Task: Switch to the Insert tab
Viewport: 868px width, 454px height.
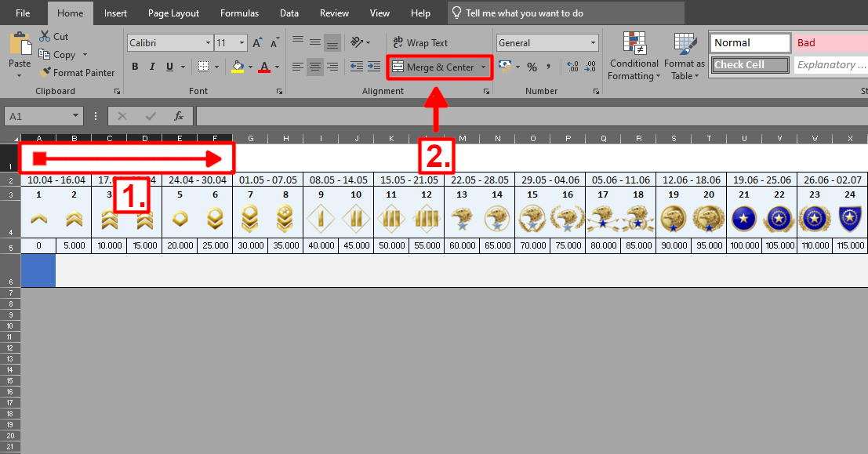Action: [x=115, y=13]
